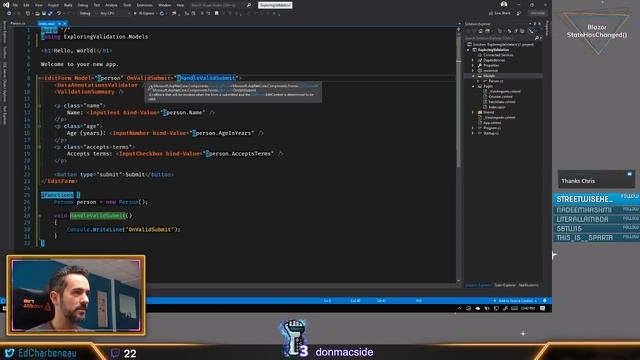Switch to the Team Explorer tab
The height and width of the screenshot is (360, 640).
pyautogui.click(x=504, y=285)
